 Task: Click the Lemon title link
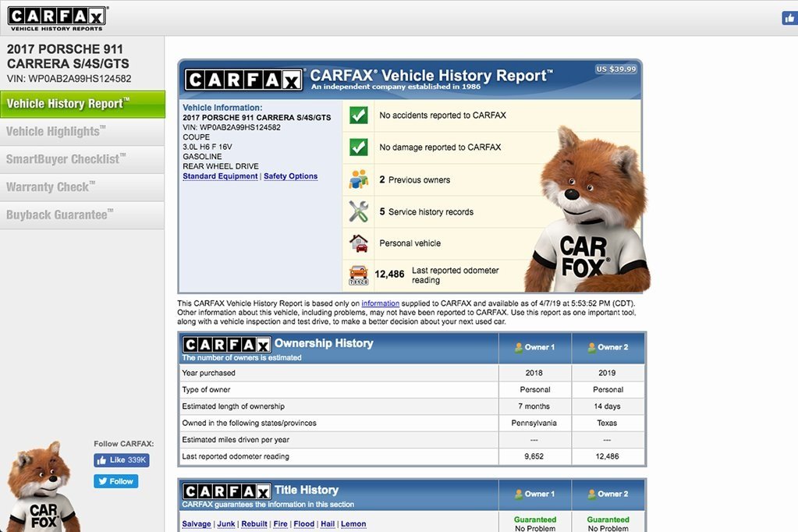[x=353, y=524]
